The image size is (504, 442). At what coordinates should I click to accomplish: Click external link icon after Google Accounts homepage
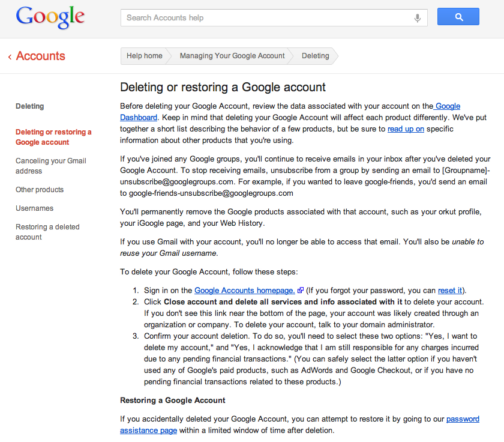click(301, 290)
